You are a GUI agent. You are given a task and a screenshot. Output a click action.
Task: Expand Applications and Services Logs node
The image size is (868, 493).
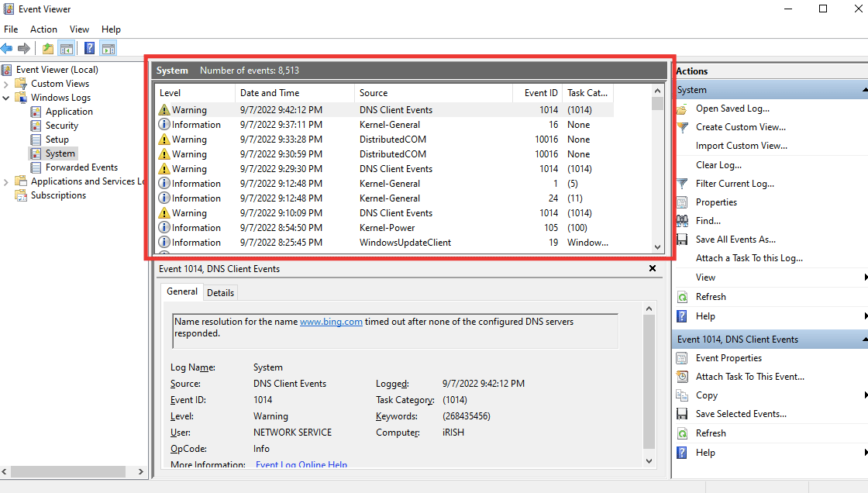[6, 181]
